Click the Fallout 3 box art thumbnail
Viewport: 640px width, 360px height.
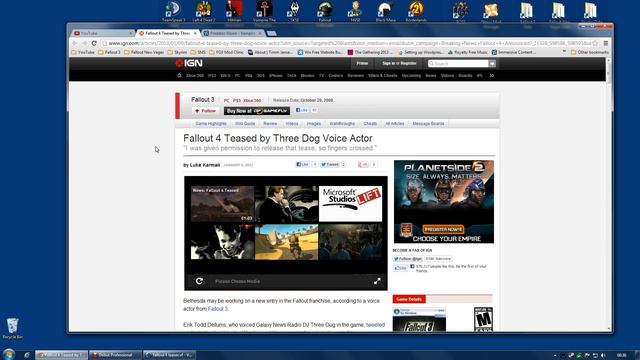click(419, 320)
